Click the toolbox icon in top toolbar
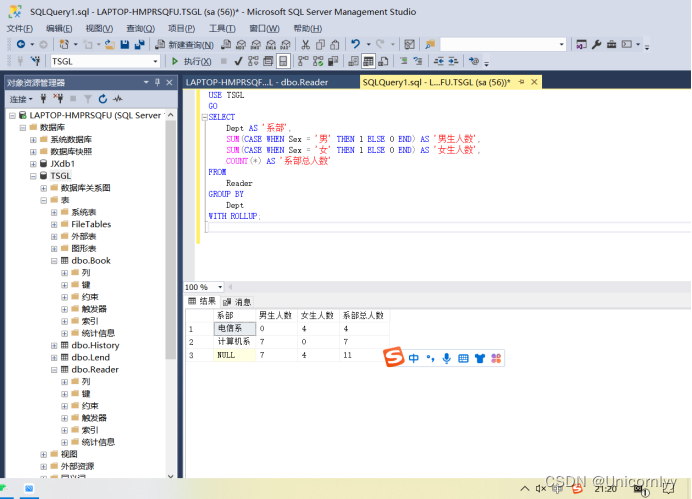Screen dimensions: 692x499 [612, 44]
